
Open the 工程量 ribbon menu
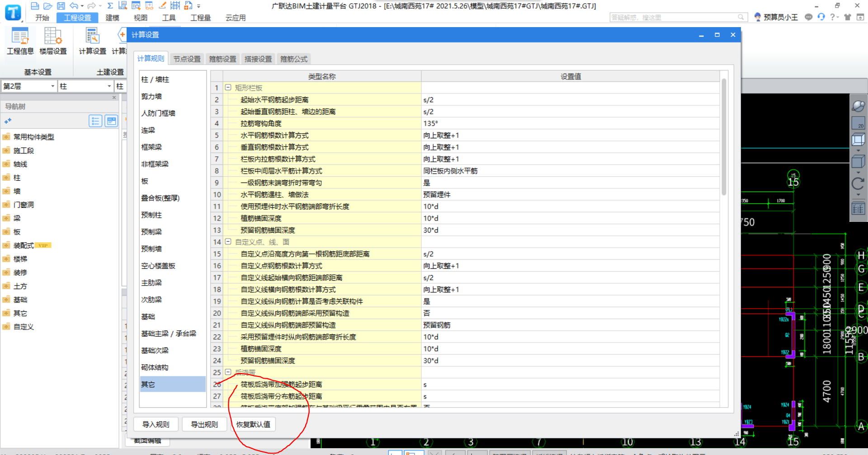pyautogui.click(x=200, y=18)
